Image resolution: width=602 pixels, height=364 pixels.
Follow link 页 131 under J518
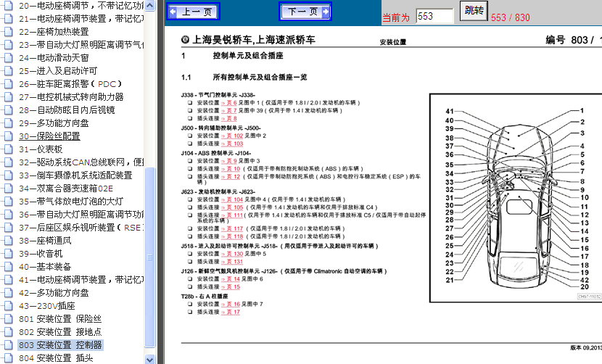(232, 262)
